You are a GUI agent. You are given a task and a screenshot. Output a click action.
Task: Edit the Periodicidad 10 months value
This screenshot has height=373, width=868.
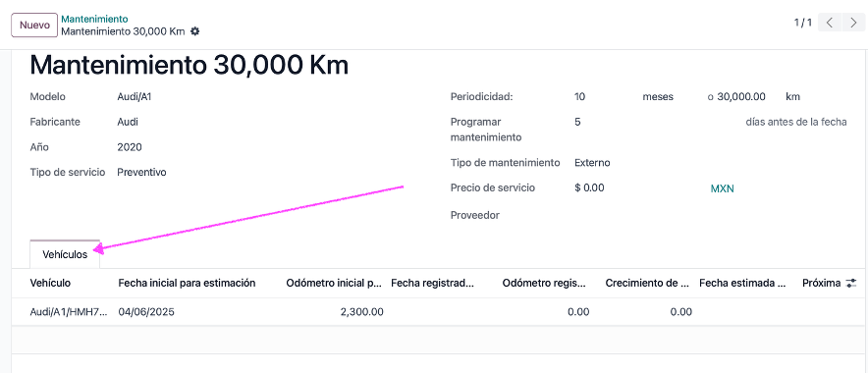604,97
